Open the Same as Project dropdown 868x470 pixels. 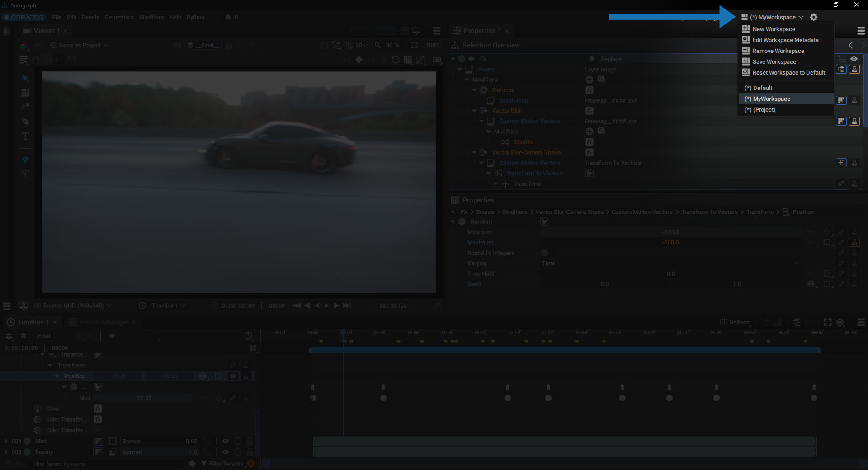pos(80,45)
